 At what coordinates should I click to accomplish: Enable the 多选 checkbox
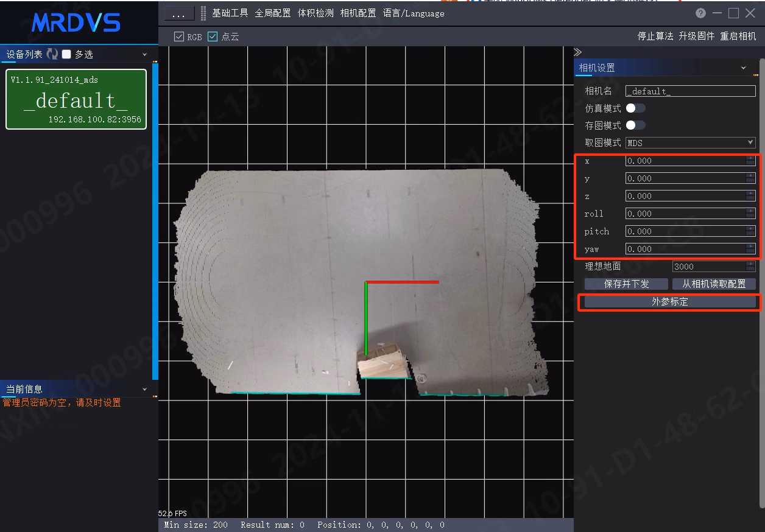point(66,54)
